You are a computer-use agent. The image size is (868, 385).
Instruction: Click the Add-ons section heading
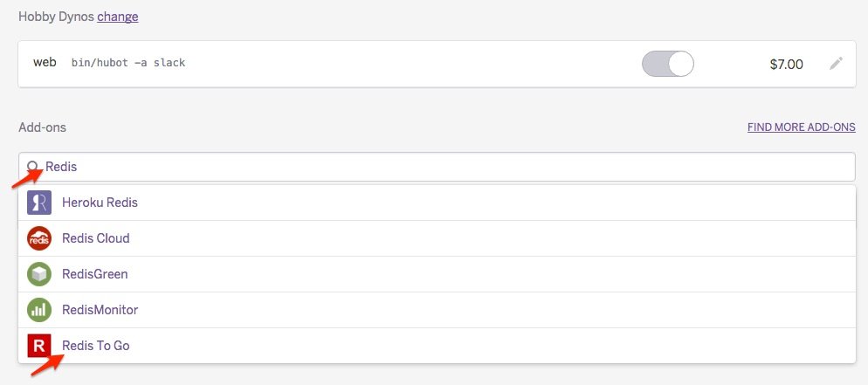click(42, 127)
